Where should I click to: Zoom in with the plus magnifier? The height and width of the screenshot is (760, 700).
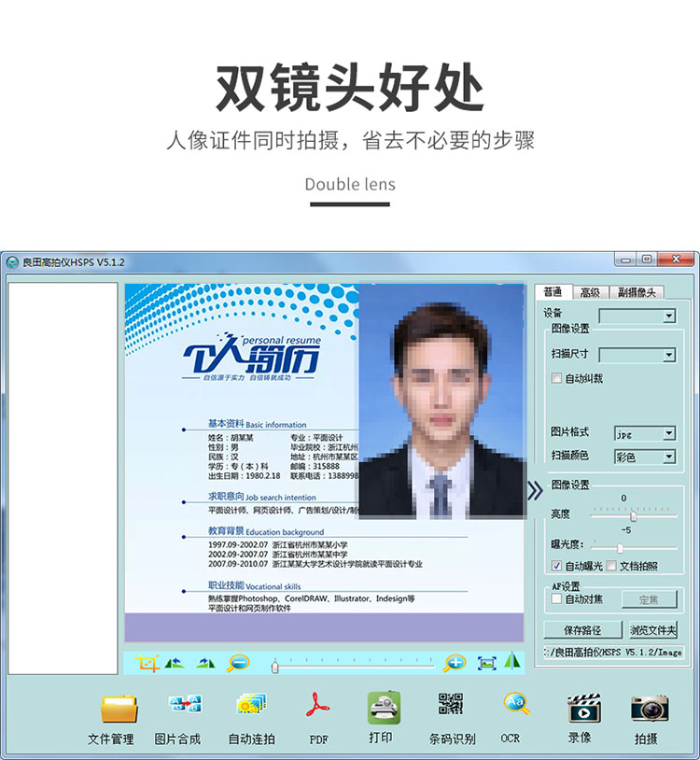click(x=455, y=663)
